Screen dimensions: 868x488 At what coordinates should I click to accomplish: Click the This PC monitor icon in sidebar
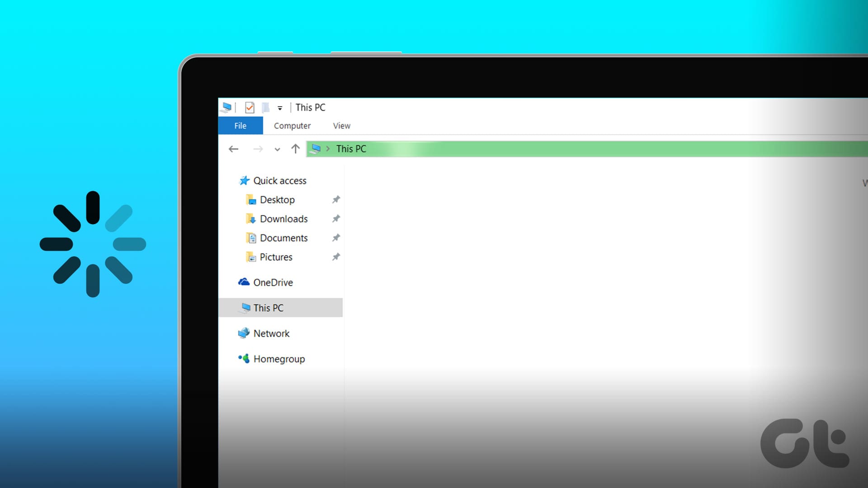coord(245,308)
